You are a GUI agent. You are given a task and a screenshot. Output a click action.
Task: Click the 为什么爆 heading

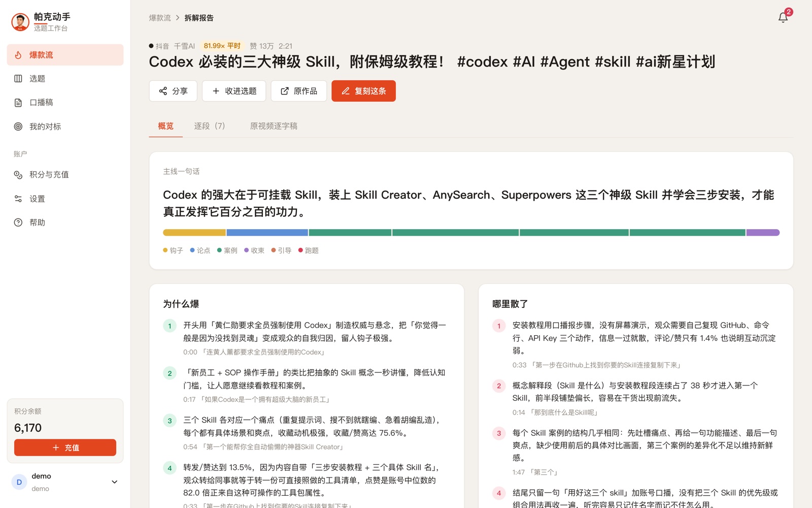pyautogui.click(x=181, y=304)
